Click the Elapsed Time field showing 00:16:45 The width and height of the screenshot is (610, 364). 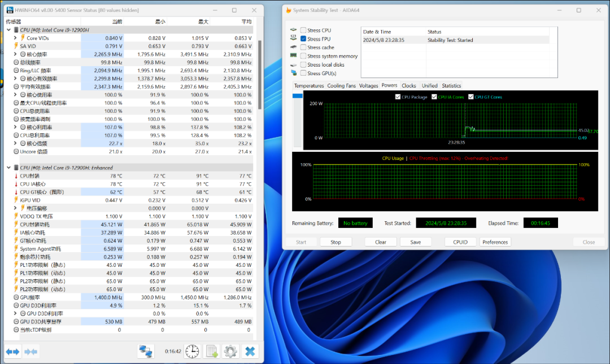(x=541, y=223)
